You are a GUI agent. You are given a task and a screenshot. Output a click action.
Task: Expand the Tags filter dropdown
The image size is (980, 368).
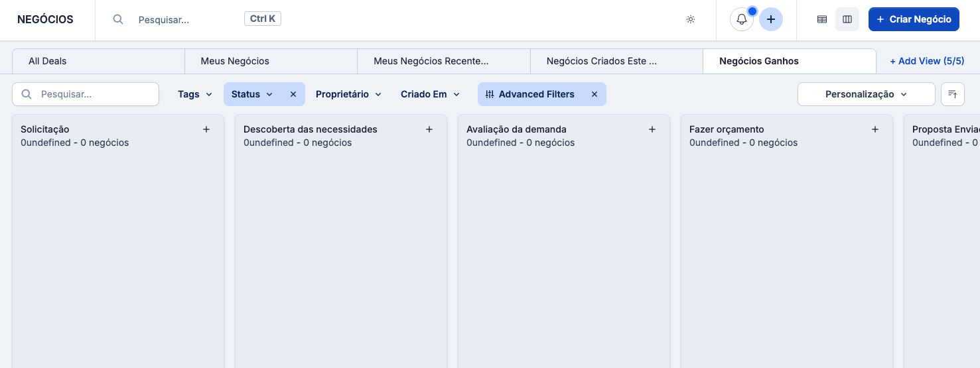[195, 94]
